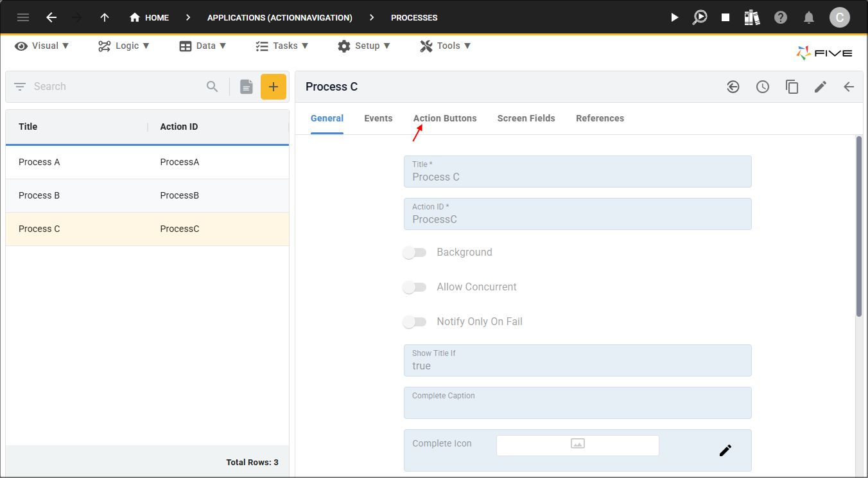
Task: Click the copy duplicate icon in Process C header
Action: [792, 87]
